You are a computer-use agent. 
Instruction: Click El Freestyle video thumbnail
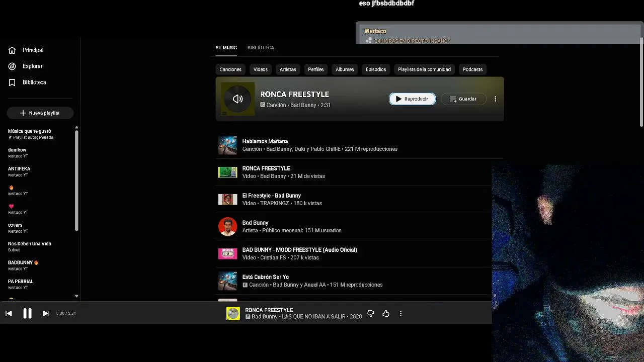pos(227,200)
